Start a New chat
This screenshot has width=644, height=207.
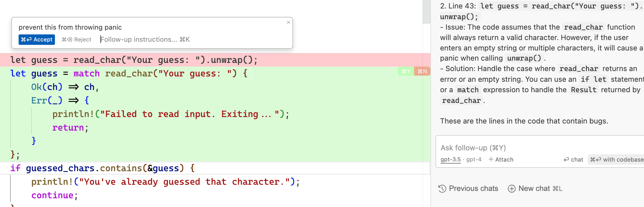(x=534, y=188)
